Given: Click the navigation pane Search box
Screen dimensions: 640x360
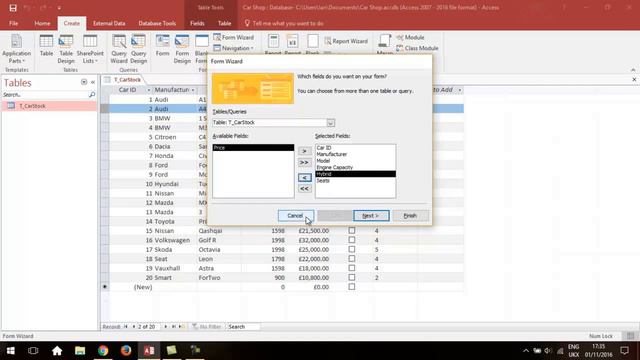Looking at the screenshot, I should coord(46,95).
